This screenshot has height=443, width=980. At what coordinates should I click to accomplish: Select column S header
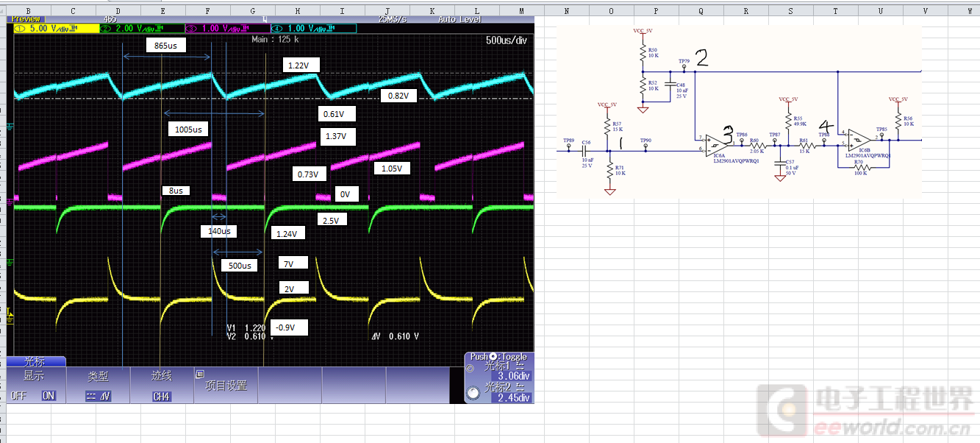790,10
